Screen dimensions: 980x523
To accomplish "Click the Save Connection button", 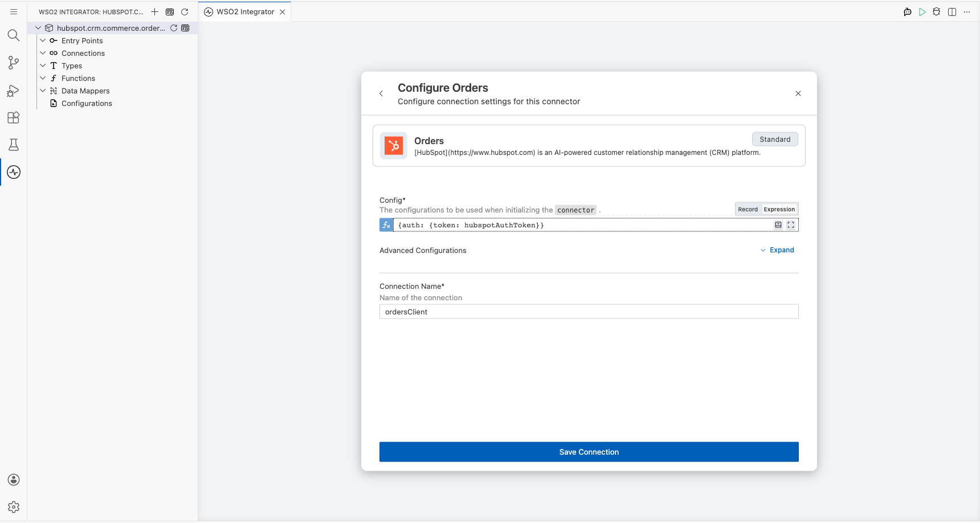I will [589, 452].
